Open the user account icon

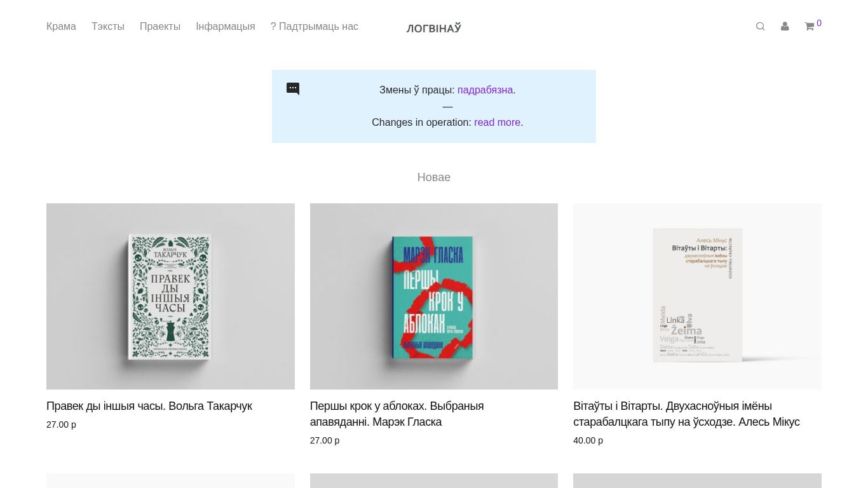tap(785, 27)
